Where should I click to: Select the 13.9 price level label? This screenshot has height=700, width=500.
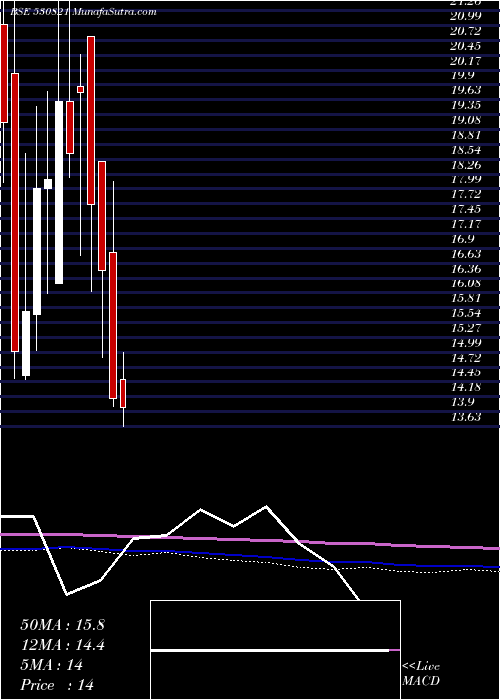[x=463, y=403]
